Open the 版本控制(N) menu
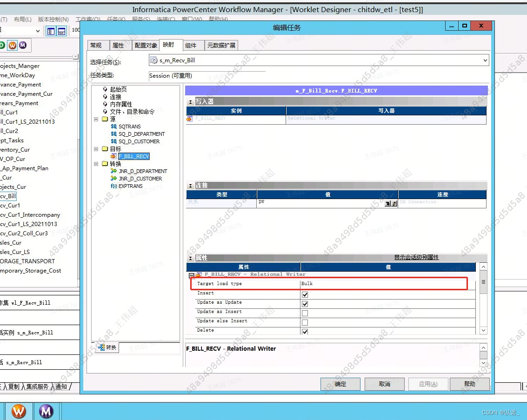527x420 pixels. 53,20
